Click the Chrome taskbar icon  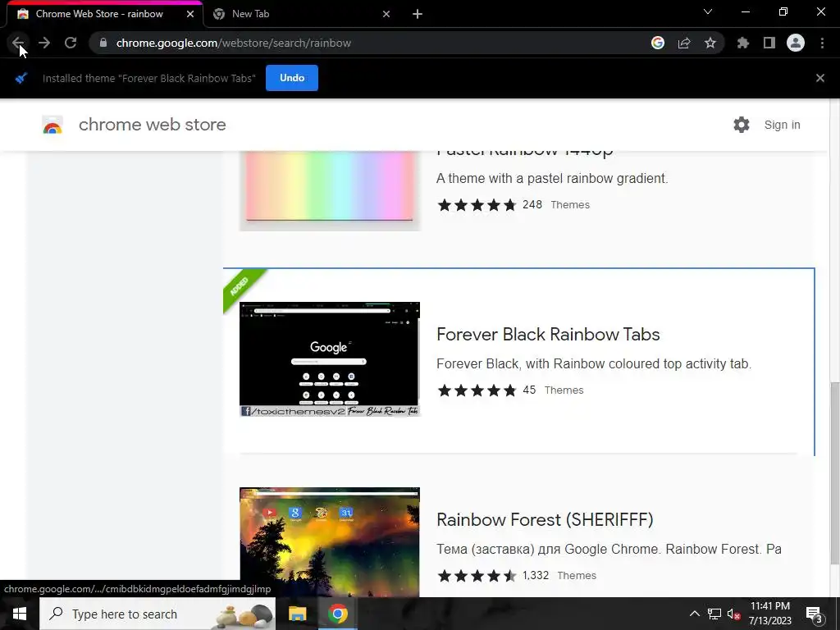pos(337,614)
